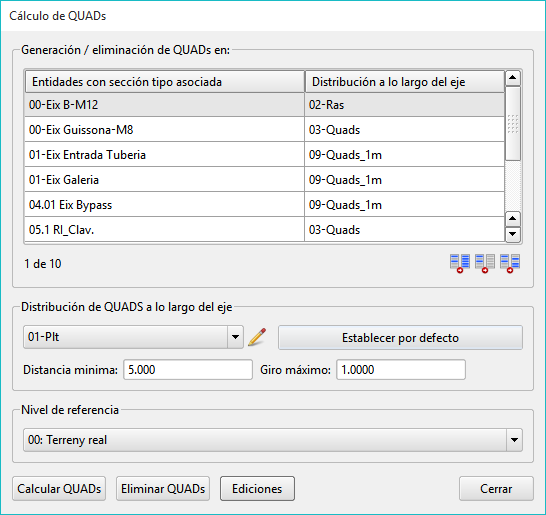The width and height of the screenshot is (546, 515).
Task: Select the 00-Eix Guissona-M8 row
Action: [265, 130]
